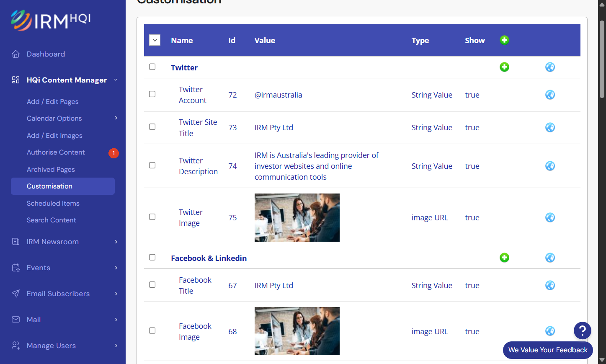The image size is (606, 364).
Task: Check the Facebook & Linkedin group checkbox
Action: point(152,257)
